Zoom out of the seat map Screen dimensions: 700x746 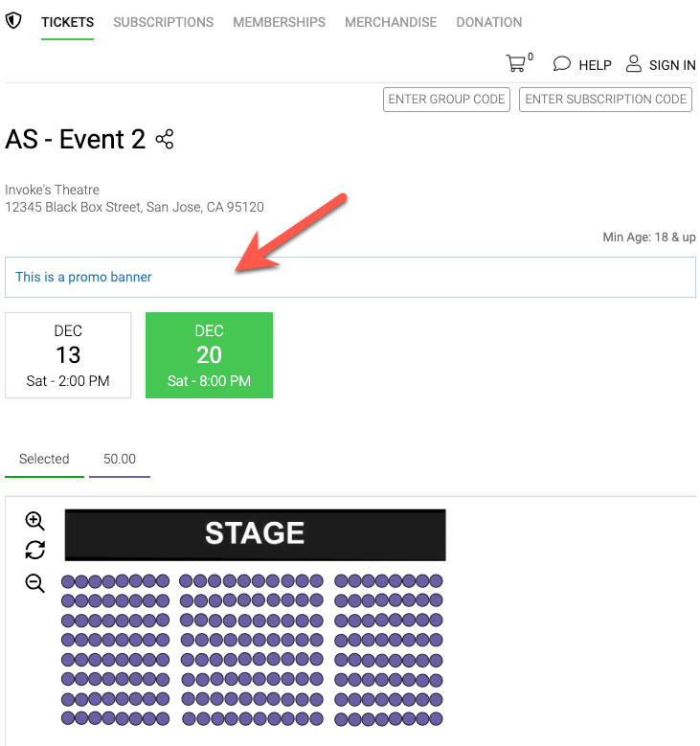(34, 583)
